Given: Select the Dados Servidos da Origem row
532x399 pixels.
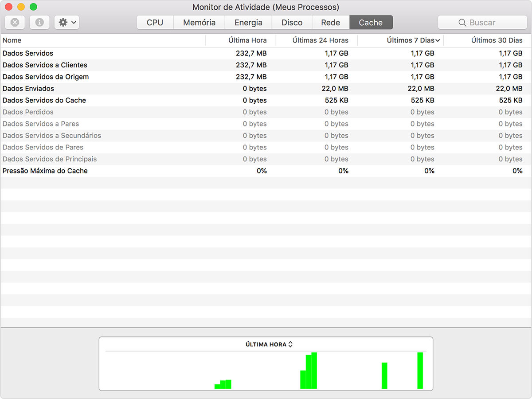Looking at the screenshot, I should tap(266, 77).
